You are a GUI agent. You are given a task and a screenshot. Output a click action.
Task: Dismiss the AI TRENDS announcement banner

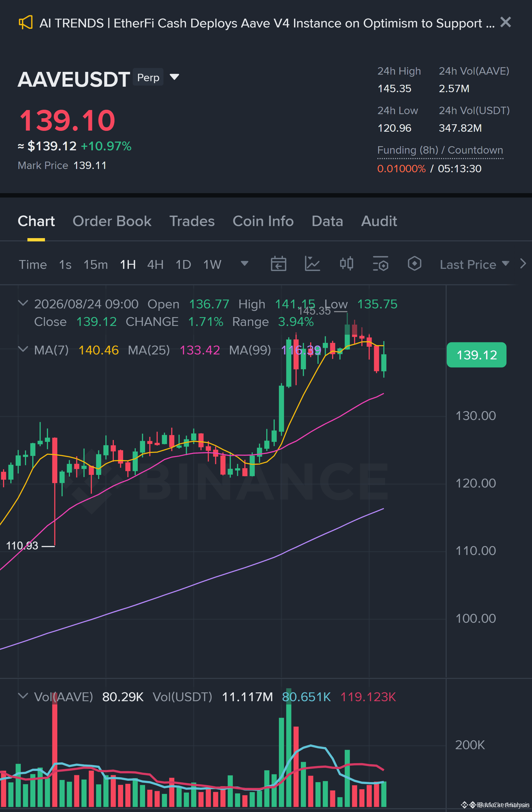tap(505, 22)
